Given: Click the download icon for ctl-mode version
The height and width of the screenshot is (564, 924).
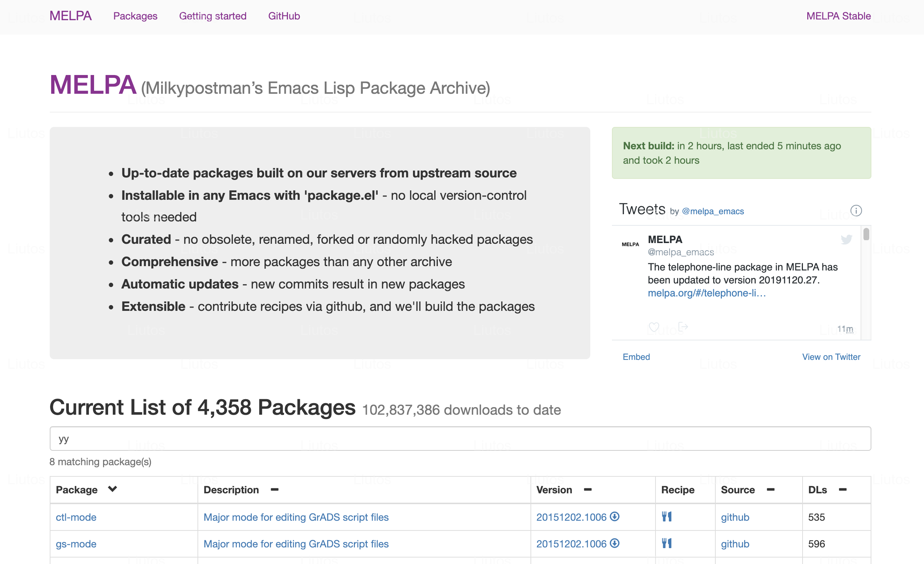Looking at the screenshot, I should point(615,516).
